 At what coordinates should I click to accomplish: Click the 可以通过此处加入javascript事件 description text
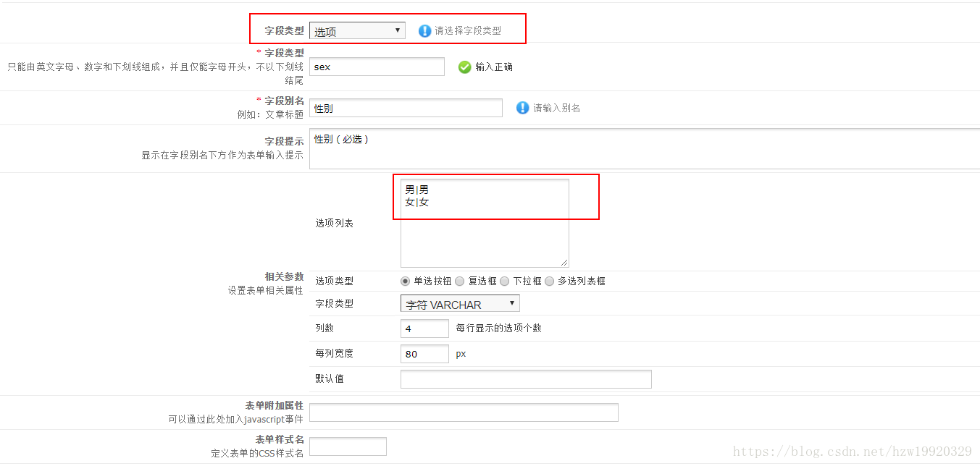coord(235,419)
